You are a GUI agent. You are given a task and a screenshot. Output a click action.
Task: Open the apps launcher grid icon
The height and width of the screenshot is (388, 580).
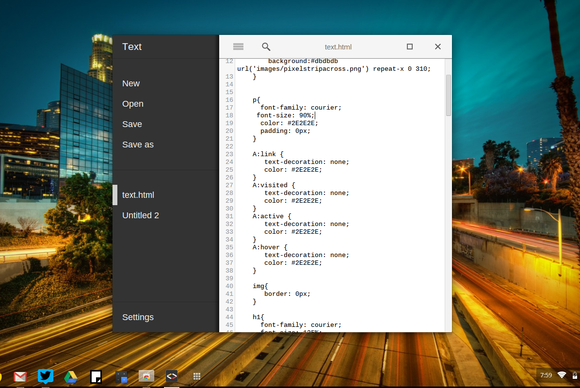pyautogui.click(x=197, y=377)
